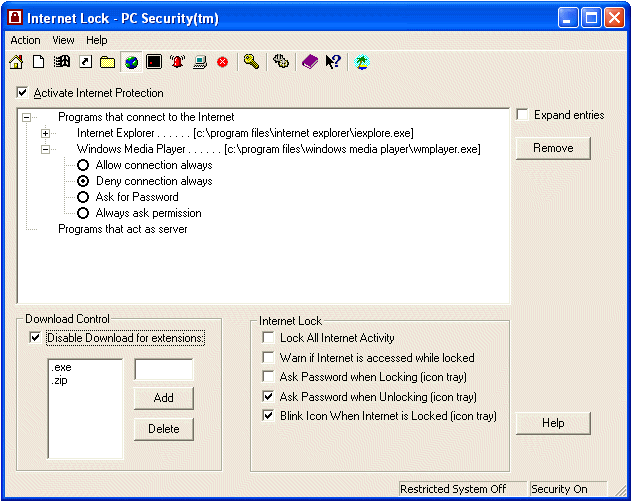Image resolution: width=632 pixels, height=502 pixels.
Task: Click the Home house toolbar icon
Action: click(16, 62)
